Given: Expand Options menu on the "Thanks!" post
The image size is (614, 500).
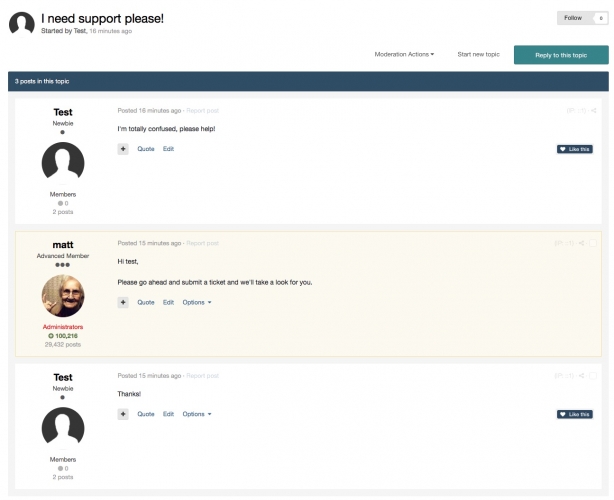Looking at the screenshot, I should pos(197,414).
